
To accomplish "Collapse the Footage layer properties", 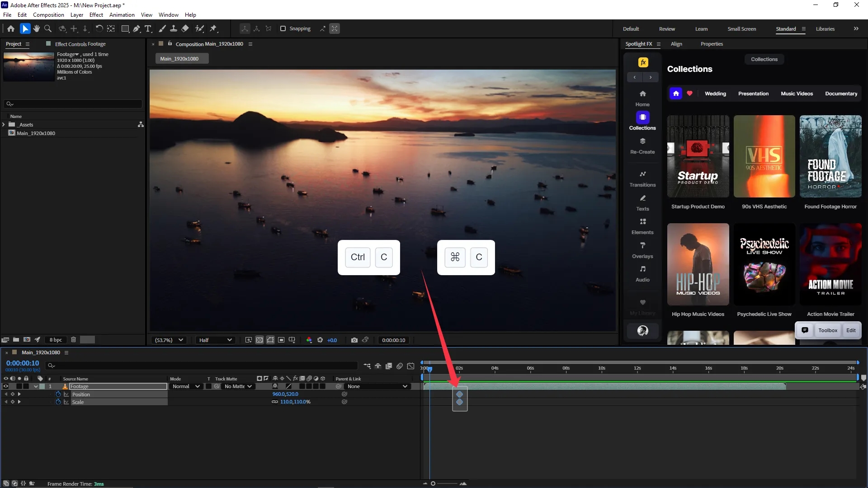I will click(x=36, y=386).
